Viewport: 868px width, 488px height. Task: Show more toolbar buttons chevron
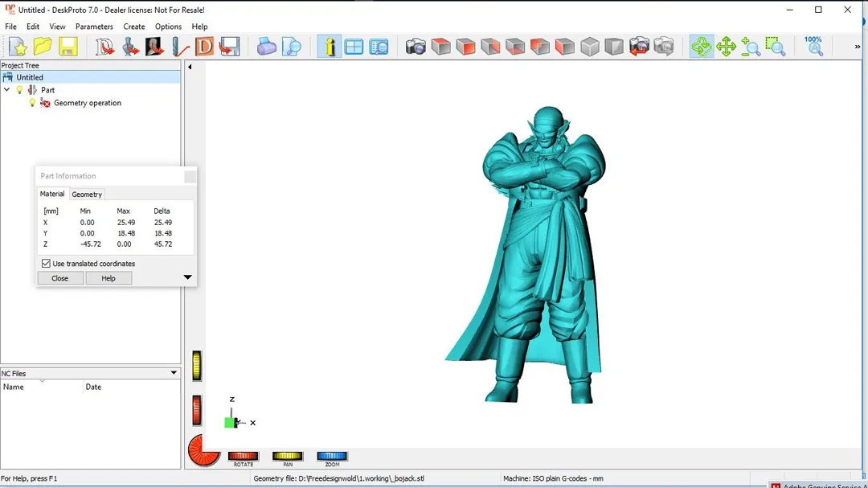858,47
